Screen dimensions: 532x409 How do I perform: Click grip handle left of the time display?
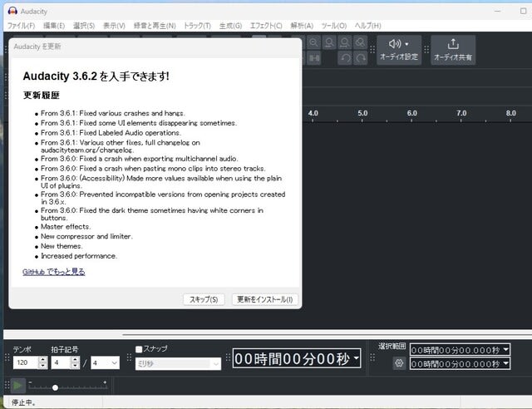pyautogui.click(x=228, y=357)
